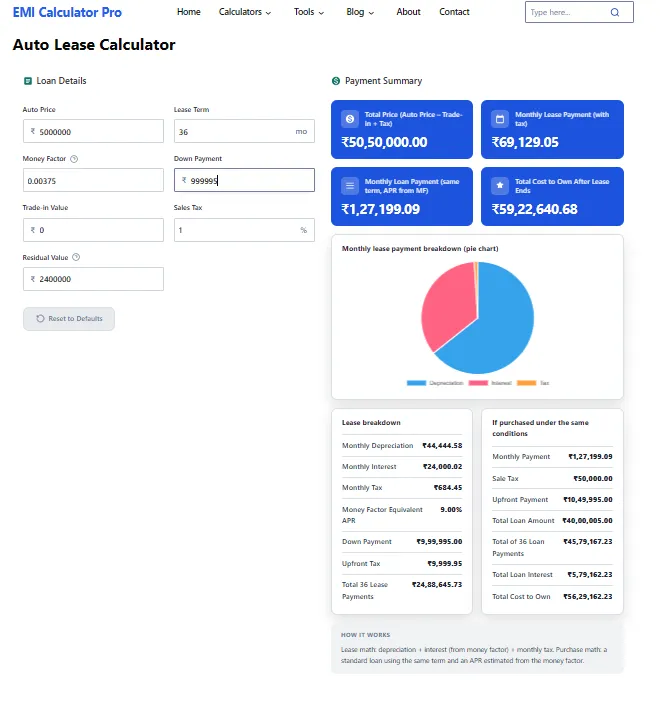The width and height of the screenshot is (662, 707).
Task: Click Reset to Defaults button
Action: click(69, 319)
